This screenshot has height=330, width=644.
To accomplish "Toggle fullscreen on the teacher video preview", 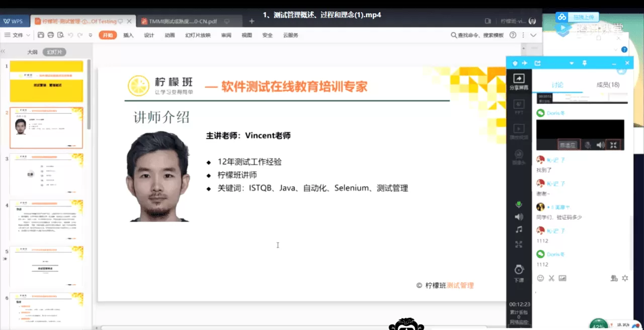I will 614,145.
